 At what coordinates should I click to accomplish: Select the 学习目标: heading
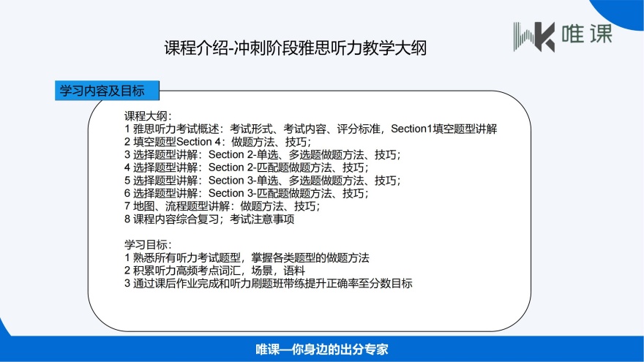pos(149,245)
